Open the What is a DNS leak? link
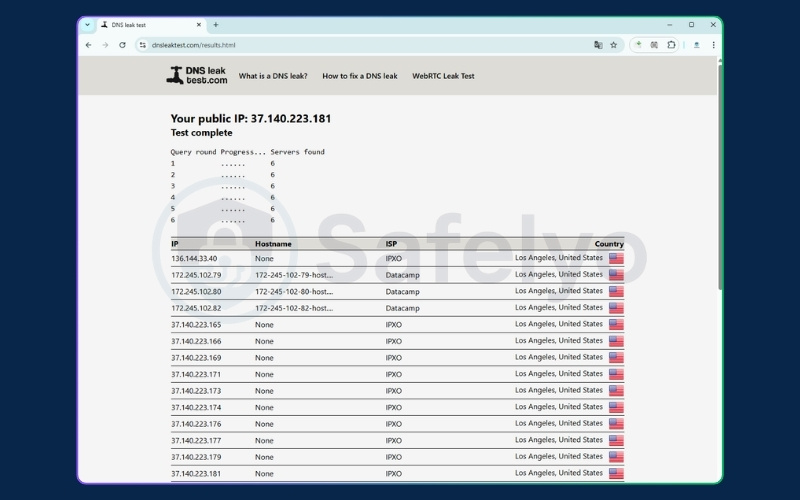This screenshot has width=800, height=500. [273, 76]
